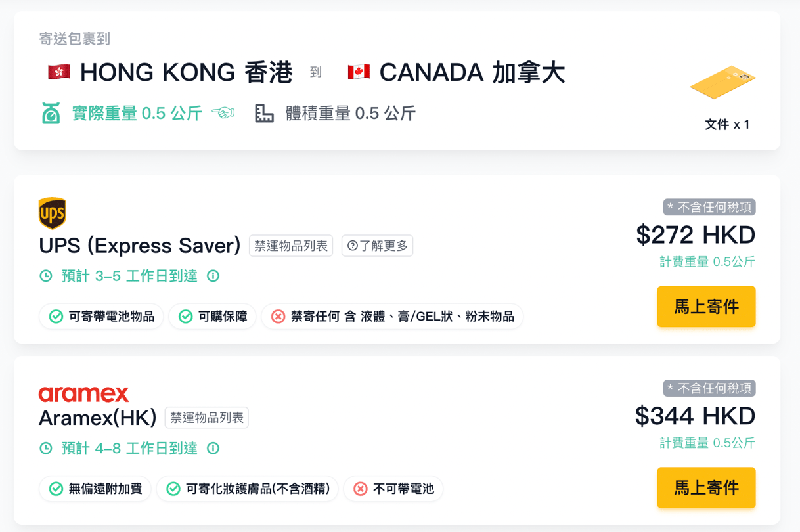Click the Canada flag icon

(359, 72)
